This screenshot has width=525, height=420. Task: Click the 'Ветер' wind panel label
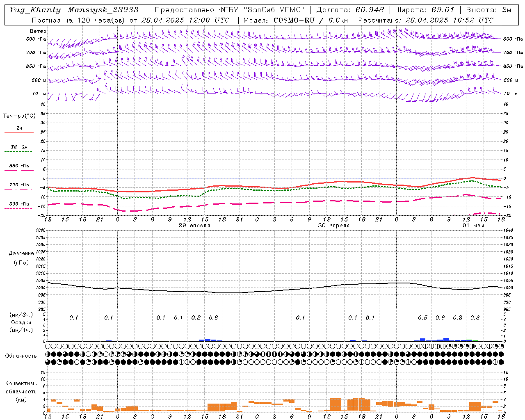pyautogui.click(x=38, y=31)
